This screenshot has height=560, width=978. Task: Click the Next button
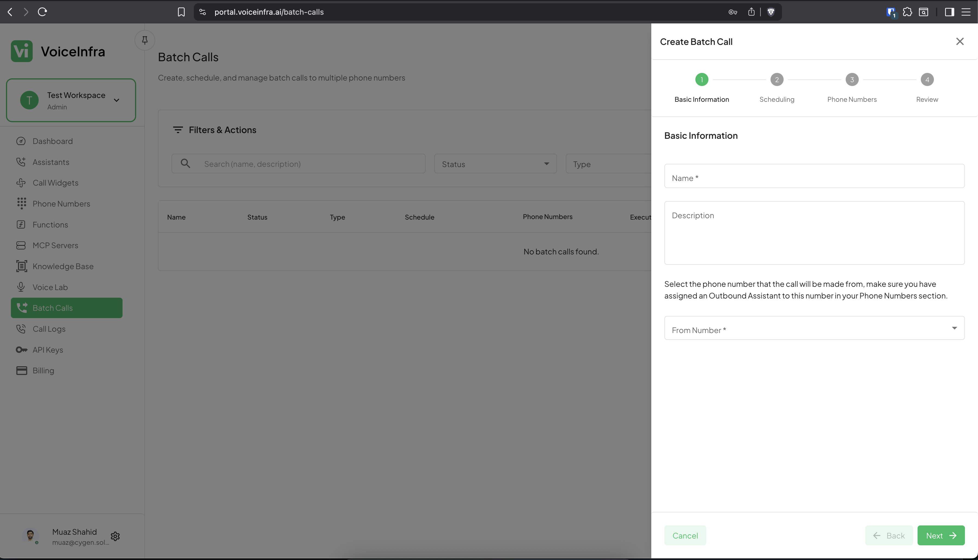click(x=941, y=536)
